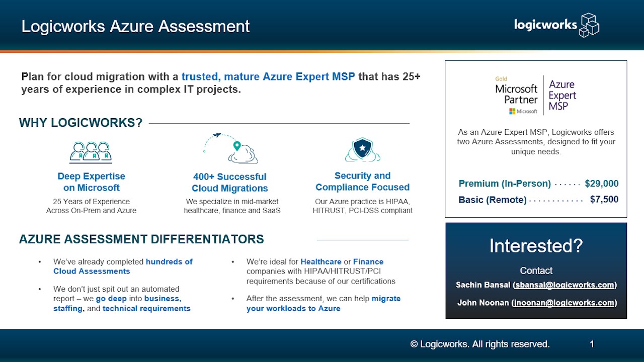Click the $29,000 price

tap(602, 184)
